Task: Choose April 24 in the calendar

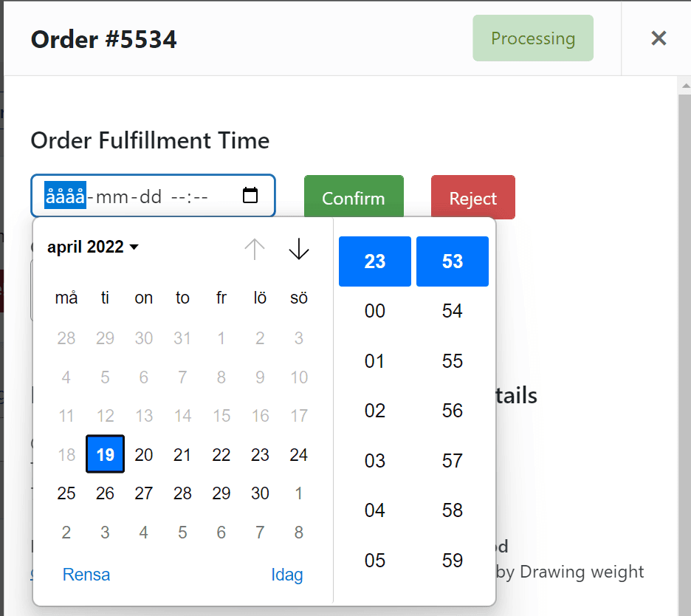Action: [x=299, y=454]
